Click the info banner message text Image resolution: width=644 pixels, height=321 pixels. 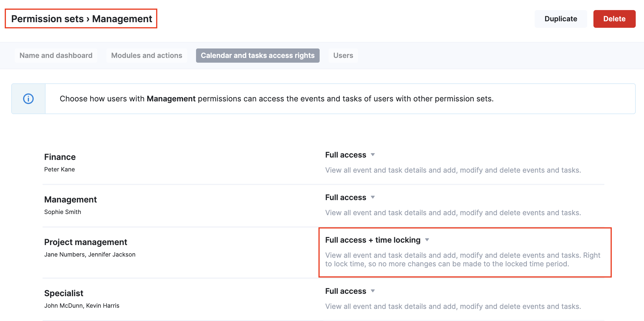coord(277,99)
